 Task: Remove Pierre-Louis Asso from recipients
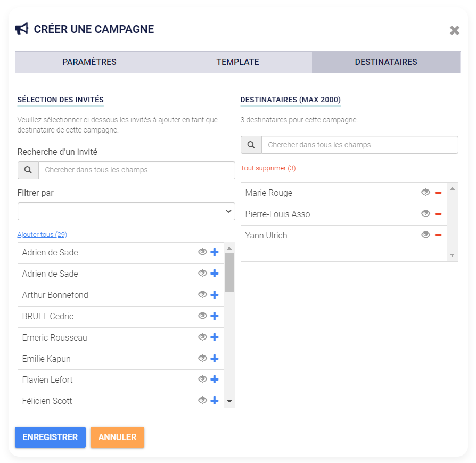pyautogui.click(x=438, y=214)
